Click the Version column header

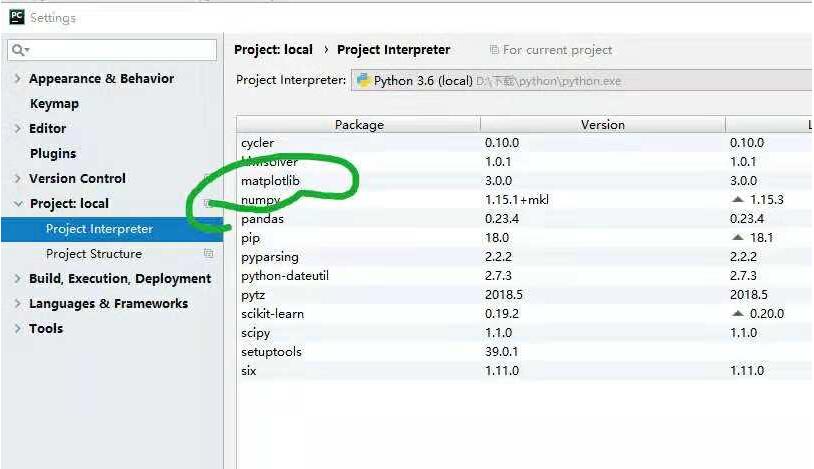602,125
